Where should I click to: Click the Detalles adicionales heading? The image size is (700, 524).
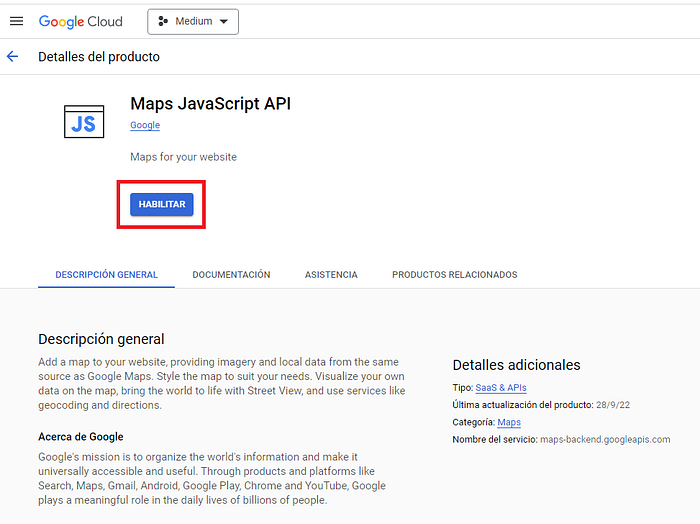pos(517,365)
